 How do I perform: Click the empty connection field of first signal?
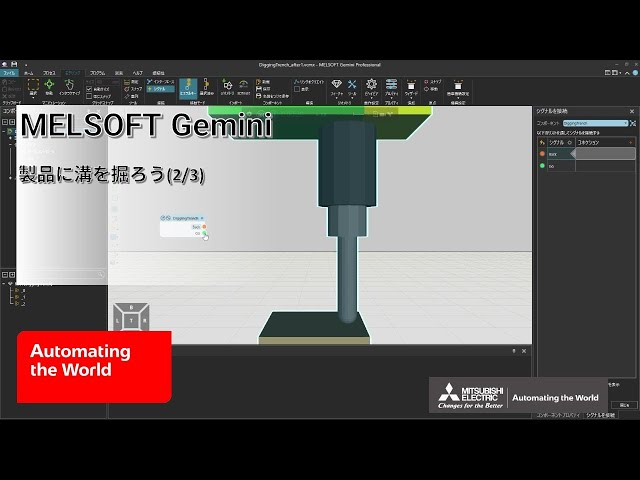coord(605,154)
